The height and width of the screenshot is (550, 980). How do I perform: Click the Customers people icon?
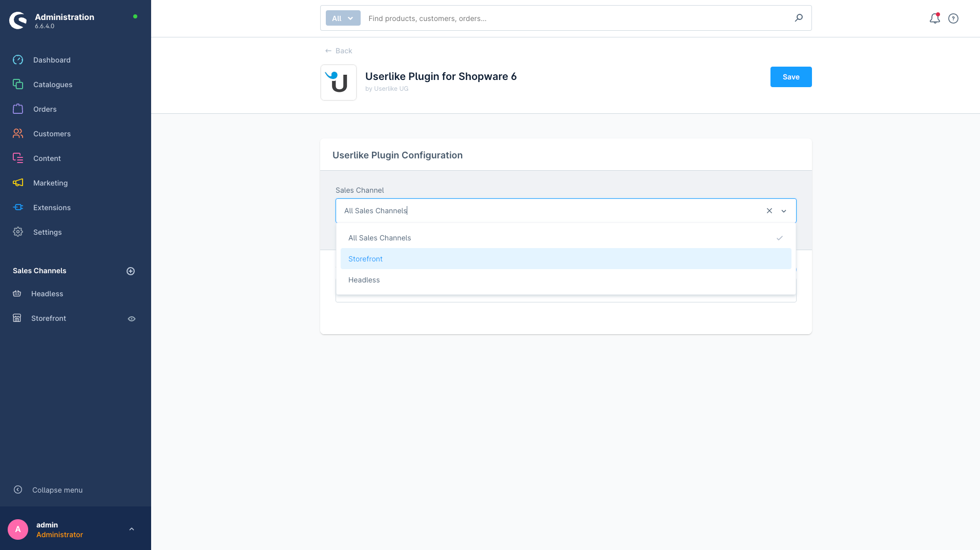pyautogui.click(x=18, y=134)
